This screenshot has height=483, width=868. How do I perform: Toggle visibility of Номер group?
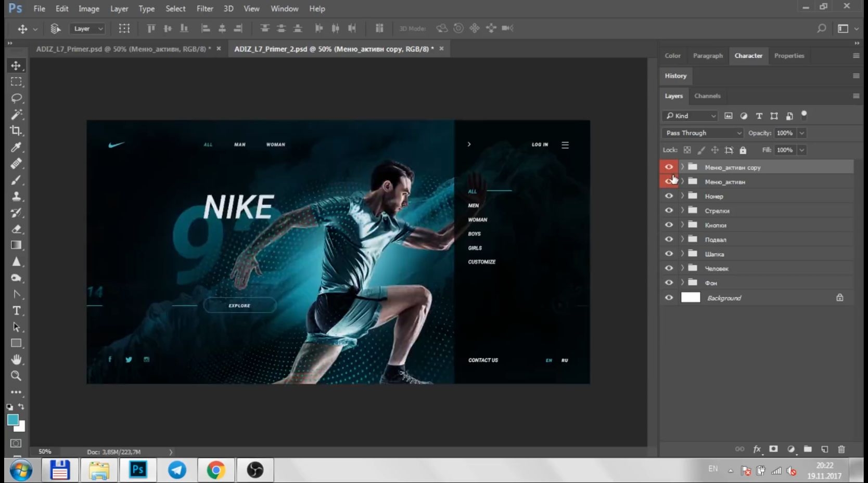[x=669, y=196]
